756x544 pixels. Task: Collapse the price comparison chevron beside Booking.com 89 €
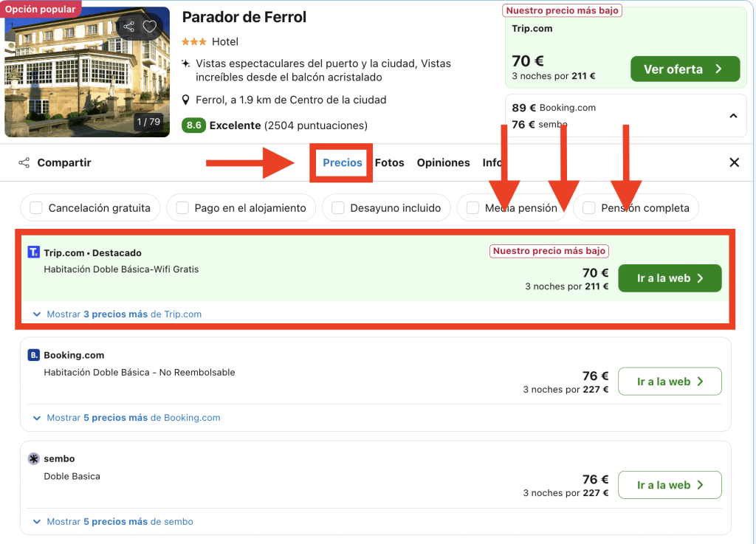point(733,116)
